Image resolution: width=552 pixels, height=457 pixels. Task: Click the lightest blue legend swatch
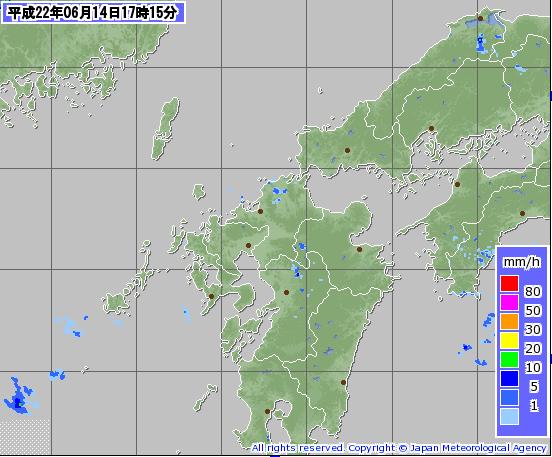(x=509, y=417)
